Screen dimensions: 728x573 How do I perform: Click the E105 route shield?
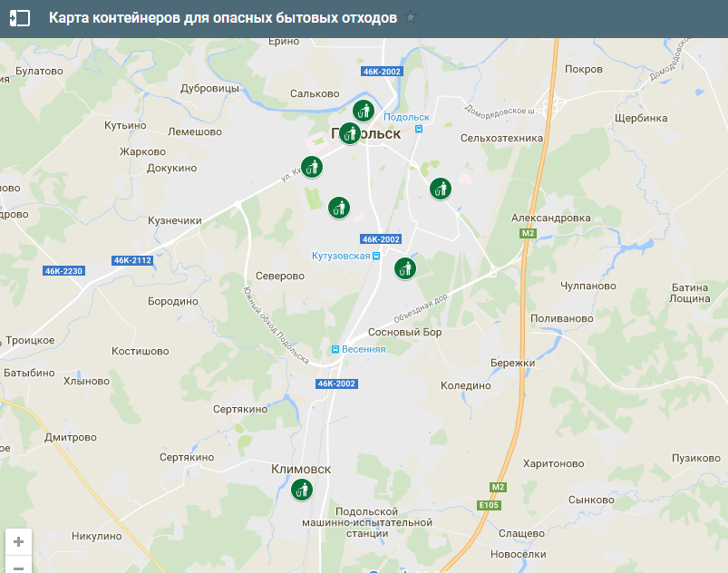click(x=490, y=505)
